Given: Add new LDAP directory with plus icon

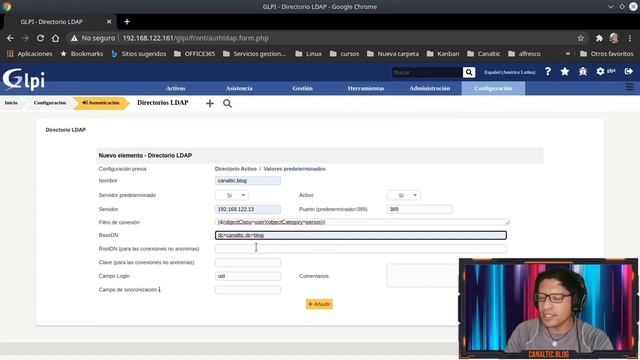Looking at the screenshot, I should pos(210,103).
